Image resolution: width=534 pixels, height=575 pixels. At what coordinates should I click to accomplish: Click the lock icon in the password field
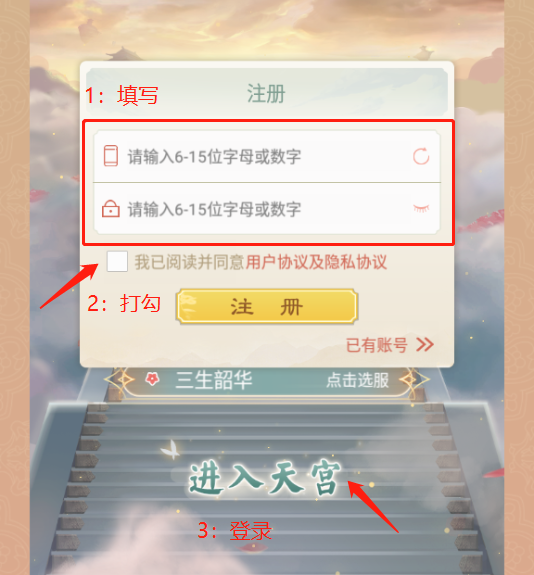click(111, 209)
